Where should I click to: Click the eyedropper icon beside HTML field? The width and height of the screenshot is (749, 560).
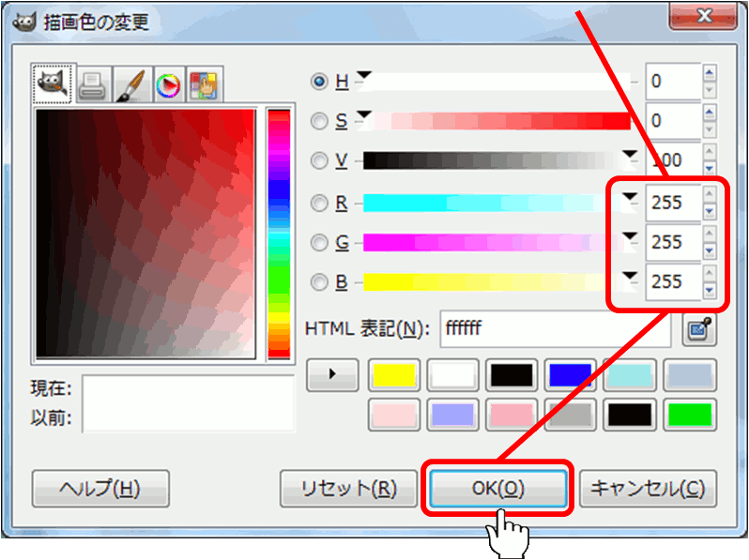pyautogui.click(x=698, y=328)
